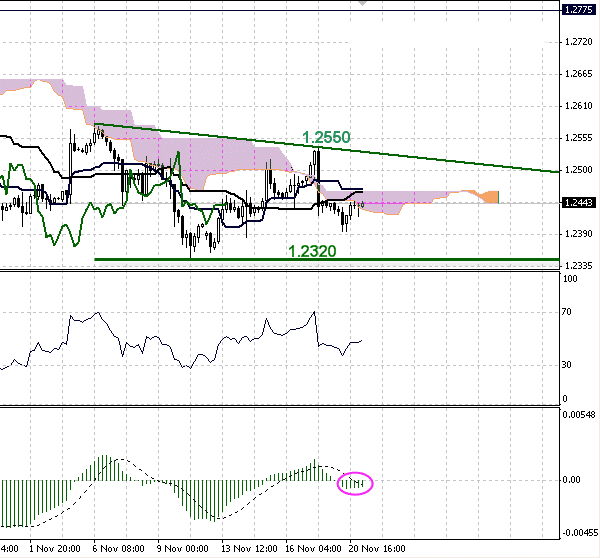Screen dimensions: 600x558
Task: Click the chart shift triangle marker at top
Action: click(x=362, y=3)
